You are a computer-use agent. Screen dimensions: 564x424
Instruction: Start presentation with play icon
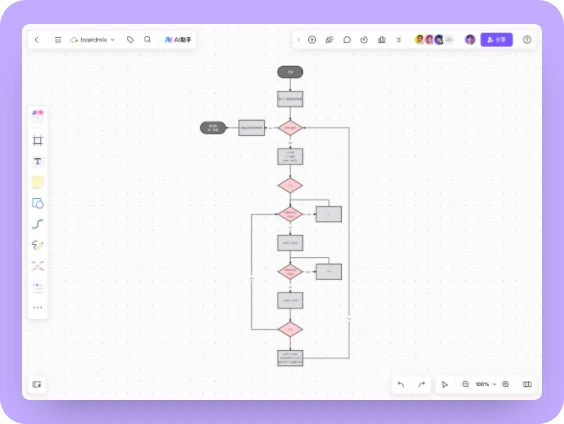312,40
